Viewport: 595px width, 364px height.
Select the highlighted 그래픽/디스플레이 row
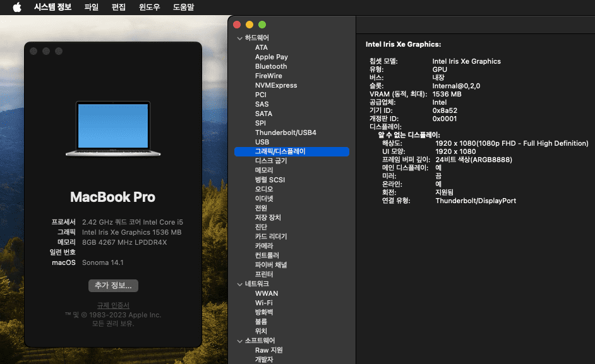pos(291,151)
